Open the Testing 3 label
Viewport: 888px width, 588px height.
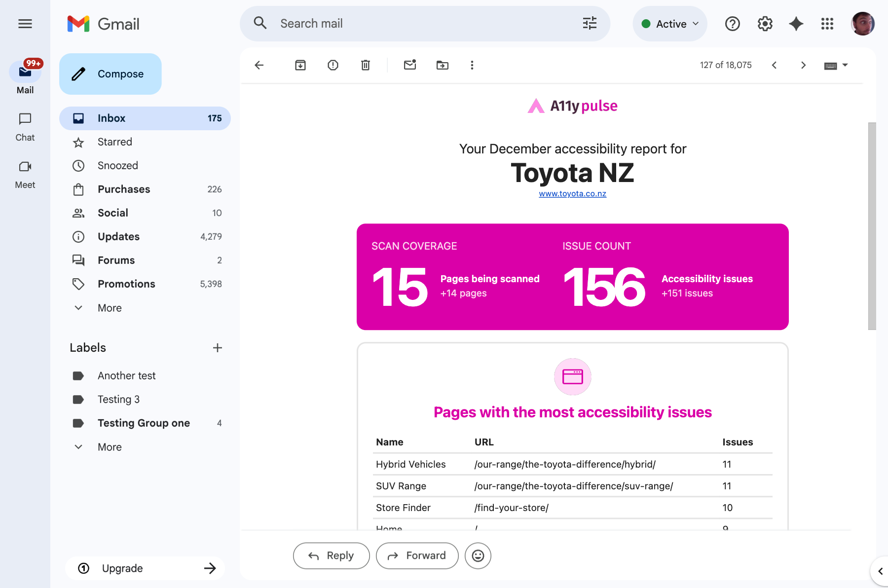(145, 400)
